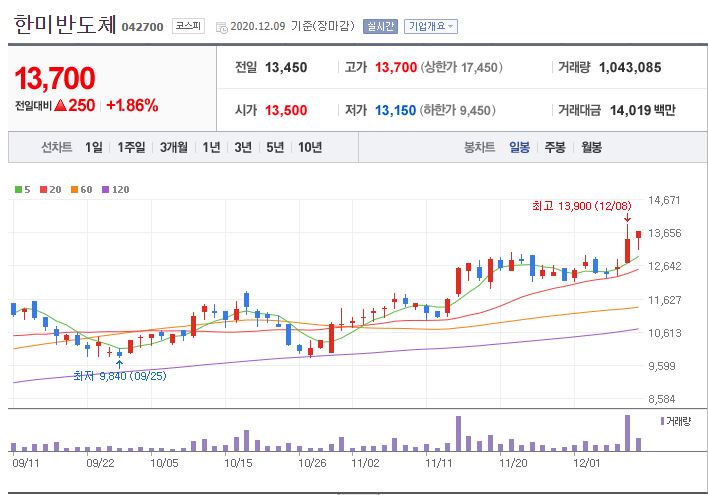Click the 11/11 date axis label
The height and width of the screenshot is (495, 708).
[439, 463]
